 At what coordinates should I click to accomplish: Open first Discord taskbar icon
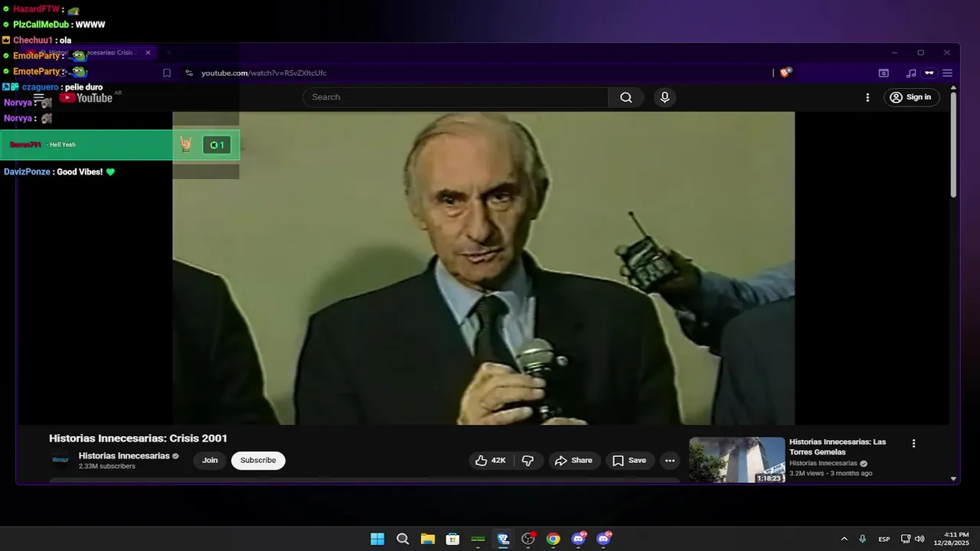[578, 539]
